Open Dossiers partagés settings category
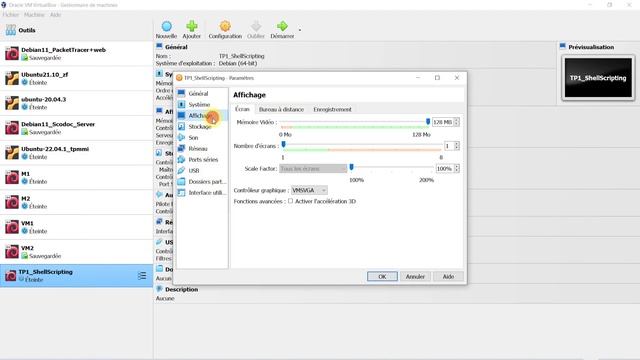Image resolution: width=640 pixels, height=360 pixels. click(x=202, y=182)
